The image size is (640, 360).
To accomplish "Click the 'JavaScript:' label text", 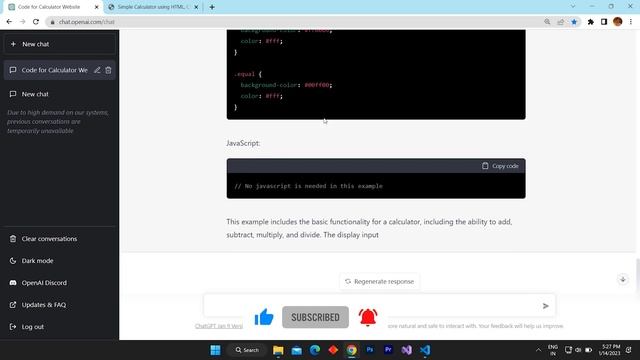I will (243, 143).
